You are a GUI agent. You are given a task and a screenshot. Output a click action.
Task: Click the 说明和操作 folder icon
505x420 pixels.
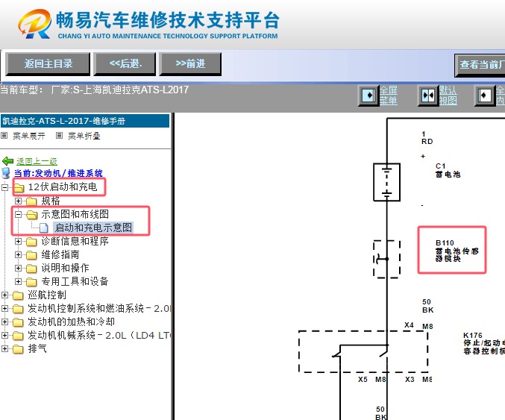click(31, 269)
